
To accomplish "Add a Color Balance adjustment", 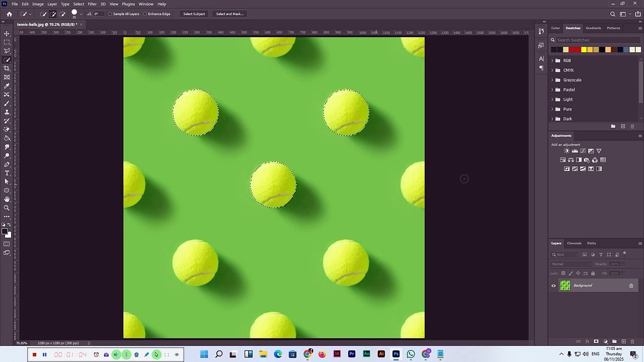I will (x=571, y=160).
